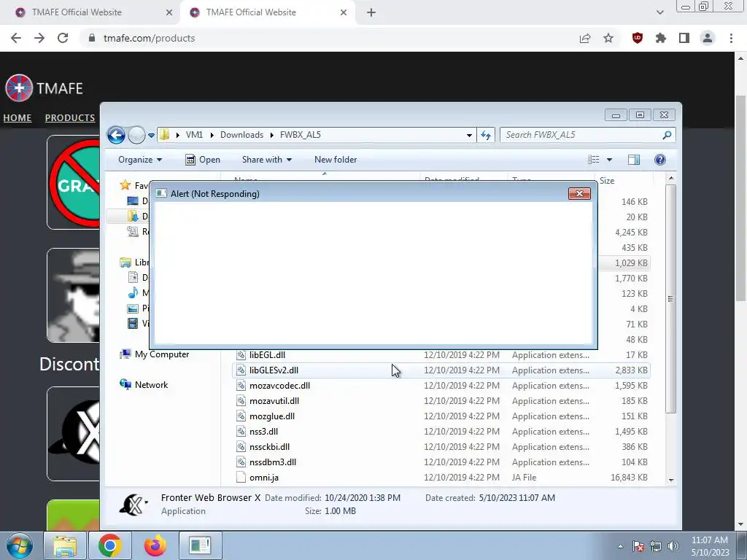Select the omni.ja file
The image size is (747, 560).
pos(441,477)
